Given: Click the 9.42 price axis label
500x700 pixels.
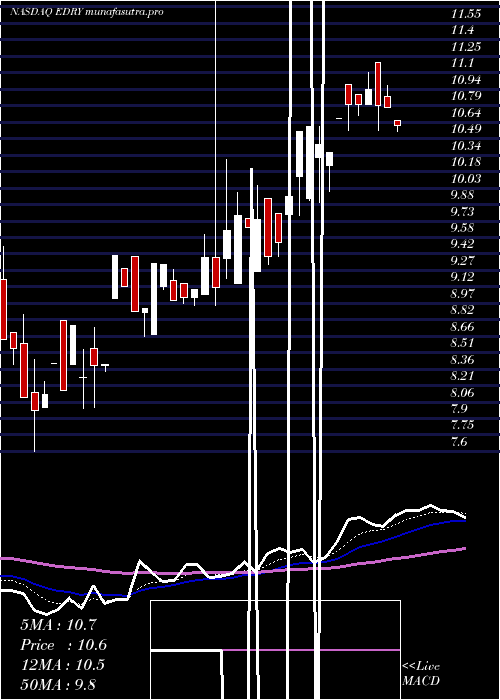Looking at the screenshot, I should [x=462, y=244].
